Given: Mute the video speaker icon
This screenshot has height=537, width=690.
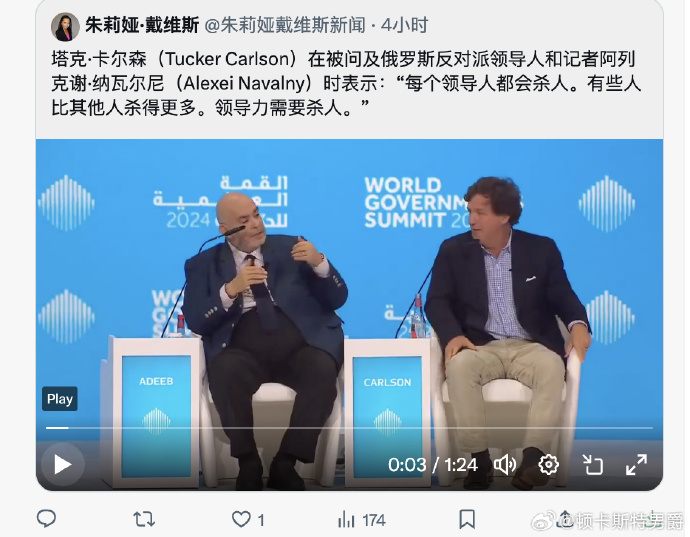Looking at the screenshot, I should click(x=505, y=465).
